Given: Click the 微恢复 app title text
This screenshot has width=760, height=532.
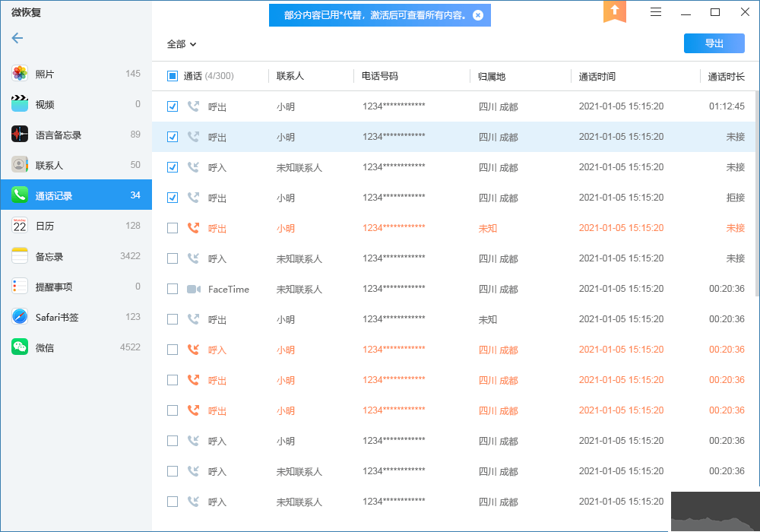Looking at the screenshot, I should (26, 12).
